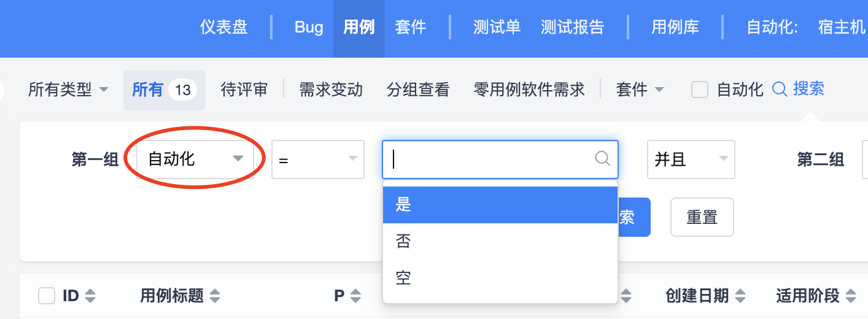
Task: Click the search icon inside the value field
Action: pyautogui.click(x=603, y=159)
